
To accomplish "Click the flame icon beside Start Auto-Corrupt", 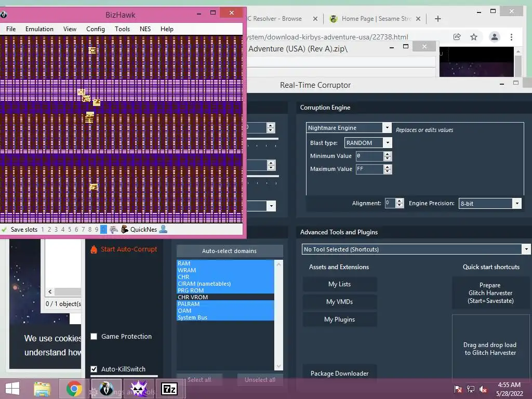I will 94,249.
